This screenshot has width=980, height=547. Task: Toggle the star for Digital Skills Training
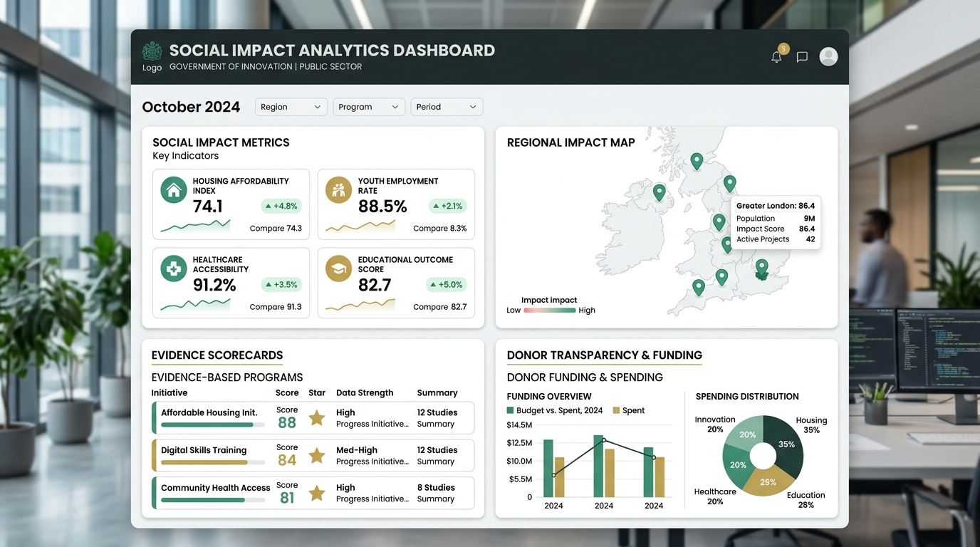pyautogui.click(x=317, y=456)
